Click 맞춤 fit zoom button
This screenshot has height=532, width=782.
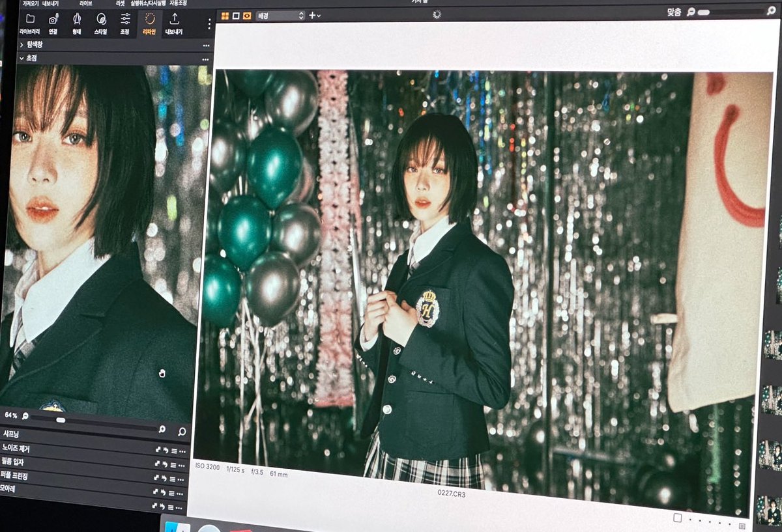coord(674,12)
